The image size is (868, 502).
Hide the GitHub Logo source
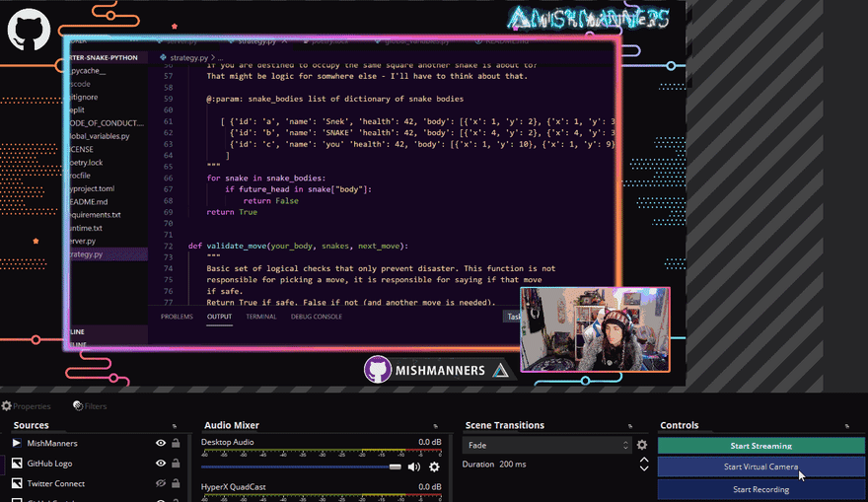161,464
